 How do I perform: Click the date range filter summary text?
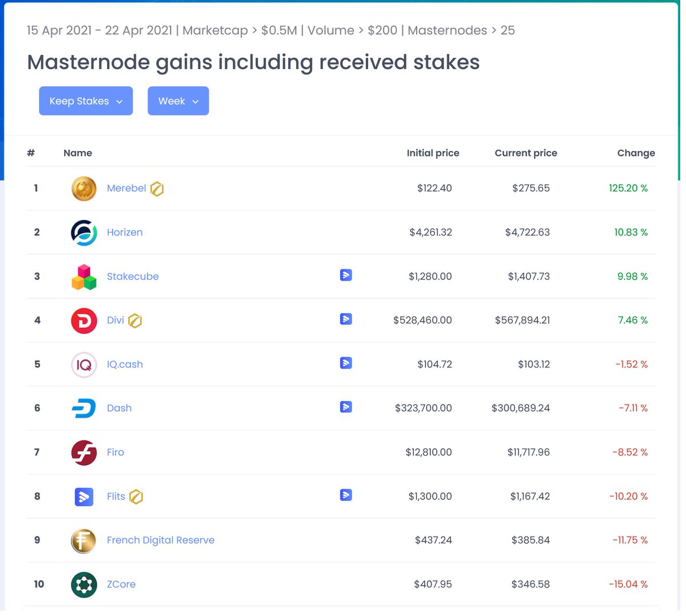point(271,30)
